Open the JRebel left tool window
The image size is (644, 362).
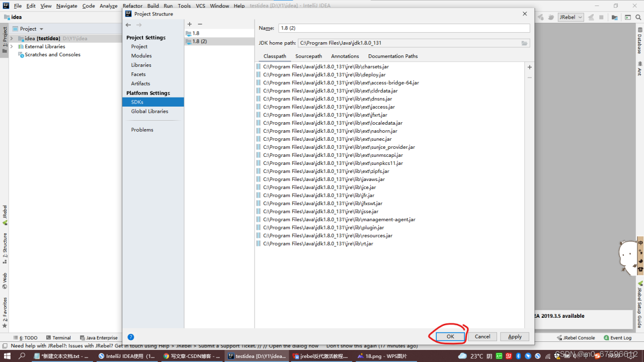coord(5,215)
